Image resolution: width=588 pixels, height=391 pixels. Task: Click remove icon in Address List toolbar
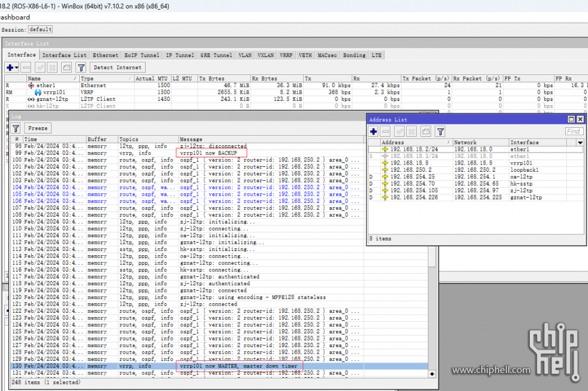(385, 132)
